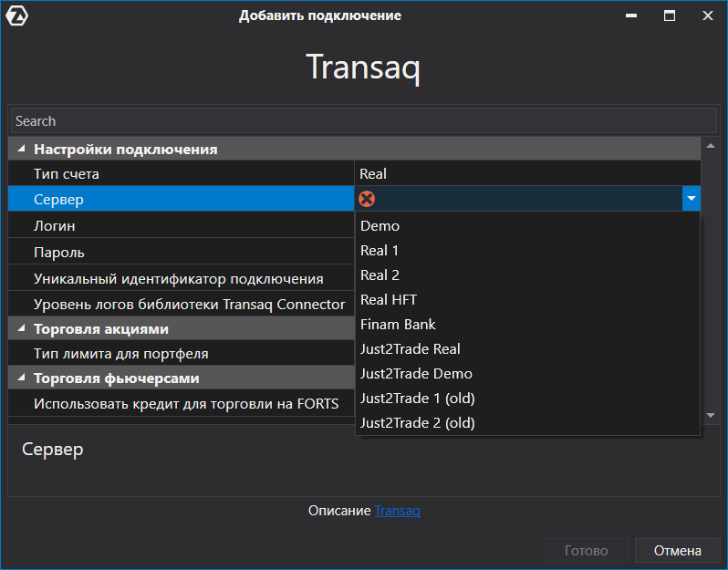The image size is (728, 570).
Task: Select Just2Trade 2 (old) option
Action: pyautogui.click(x=527, y=422)
